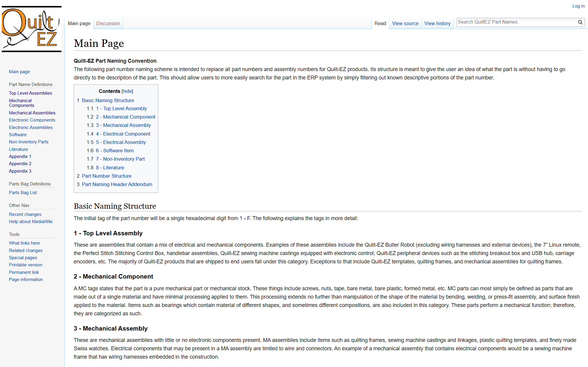Open Top Level Assemblies sidebar link
The image size is (588, 367).
pos(30,93)
